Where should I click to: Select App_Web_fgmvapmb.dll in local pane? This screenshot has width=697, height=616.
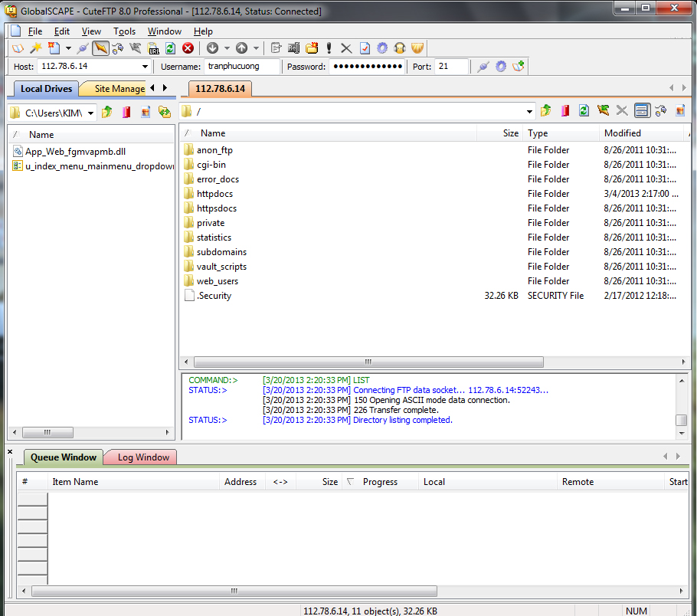pyautogui.click(x=75, y=152)
